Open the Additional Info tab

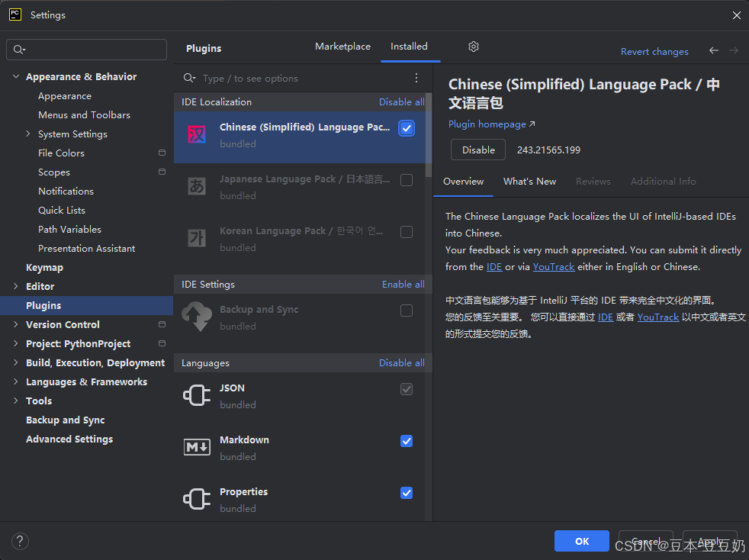[663, 181]
